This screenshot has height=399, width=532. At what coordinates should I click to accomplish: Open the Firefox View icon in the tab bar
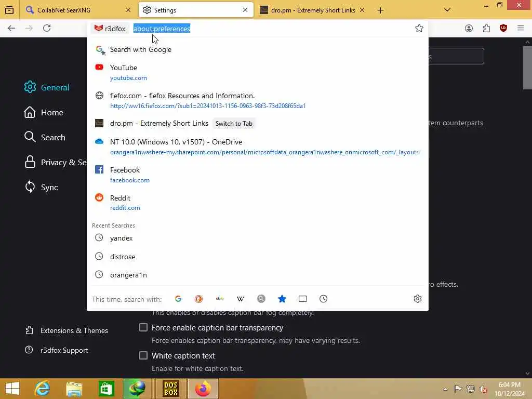(9, 10)
